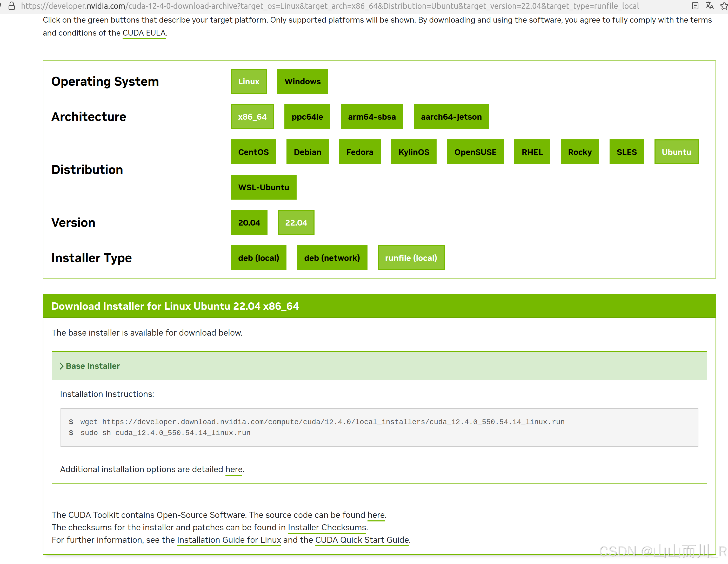The image size is (728, 564).
Task: Open the CUDA EULA link
Action: 144,33
